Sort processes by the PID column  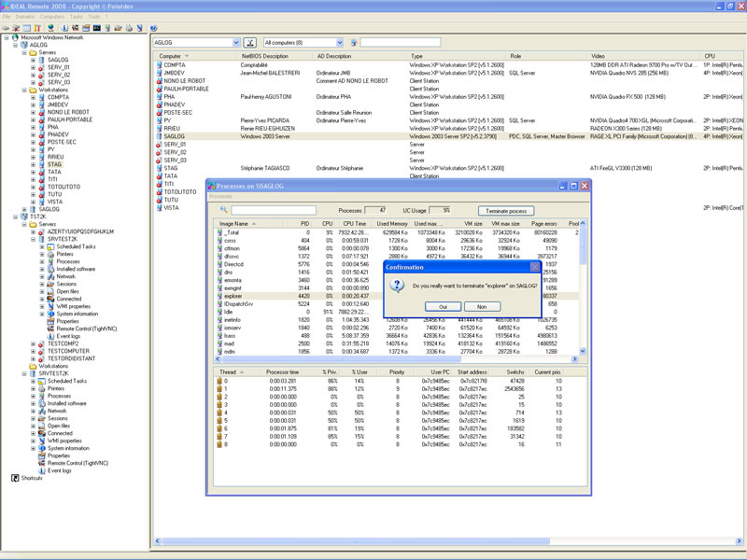tap(298, 223)
